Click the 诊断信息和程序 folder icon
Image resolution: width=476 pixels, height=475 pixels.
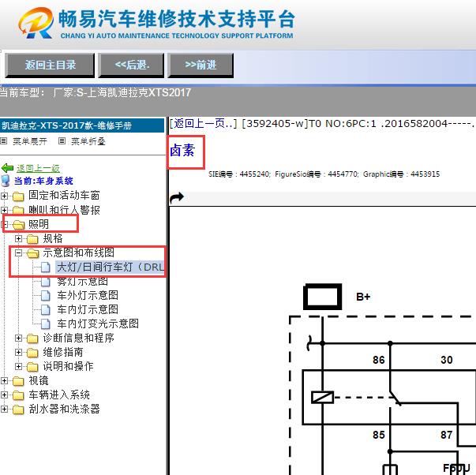point(32,338)
